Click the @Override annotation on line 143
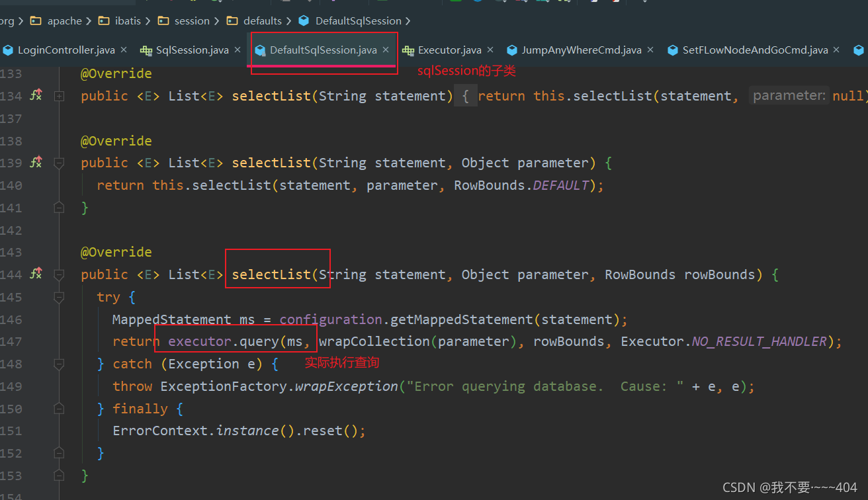 116,252
